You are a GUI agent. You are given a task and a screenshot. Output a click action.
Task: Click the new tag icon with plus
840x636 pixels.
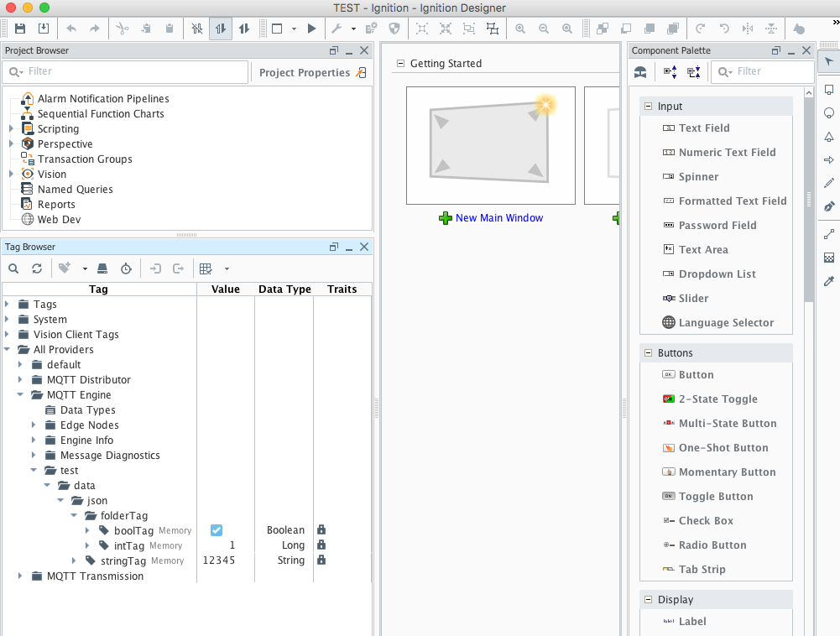click(x=65, y=268)
